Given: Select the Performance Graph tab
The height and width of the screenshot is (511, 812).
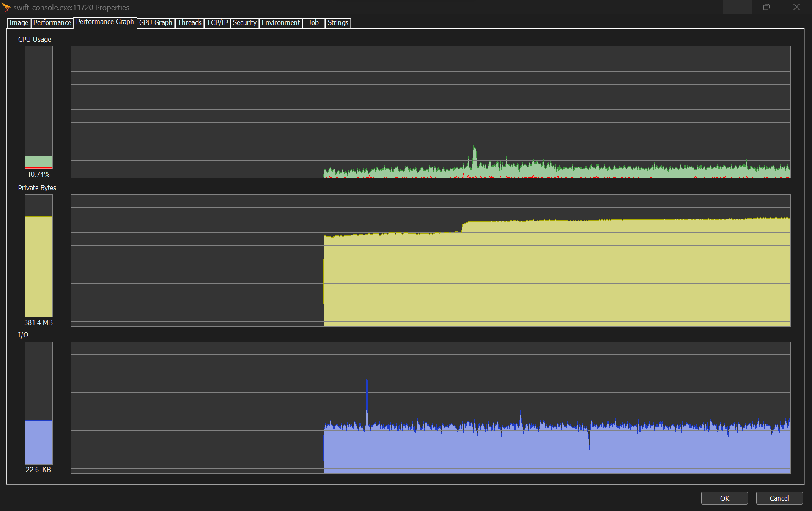Looking at the screenshot, I should (x=104, y=22).
